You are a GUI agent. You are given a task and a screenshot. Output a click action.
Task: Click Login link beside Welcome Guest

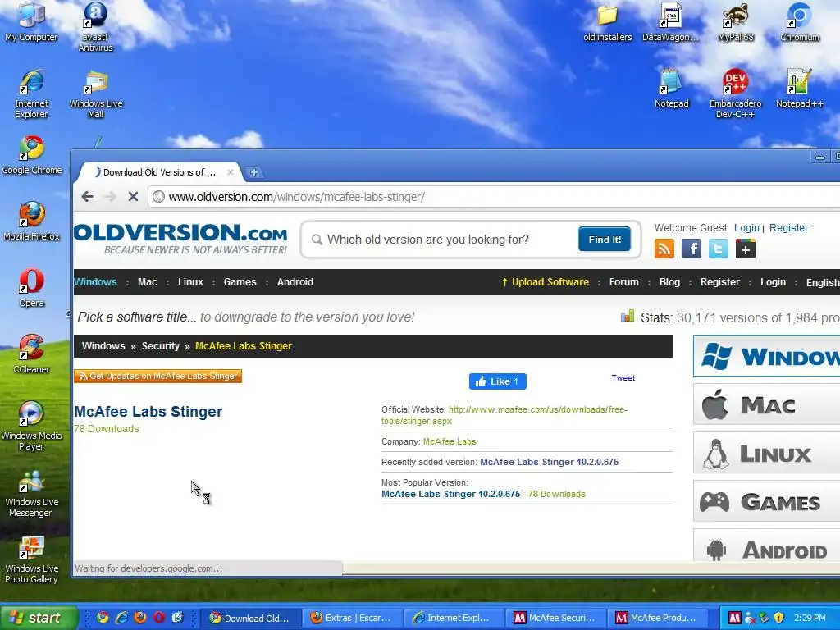(746, 228)
